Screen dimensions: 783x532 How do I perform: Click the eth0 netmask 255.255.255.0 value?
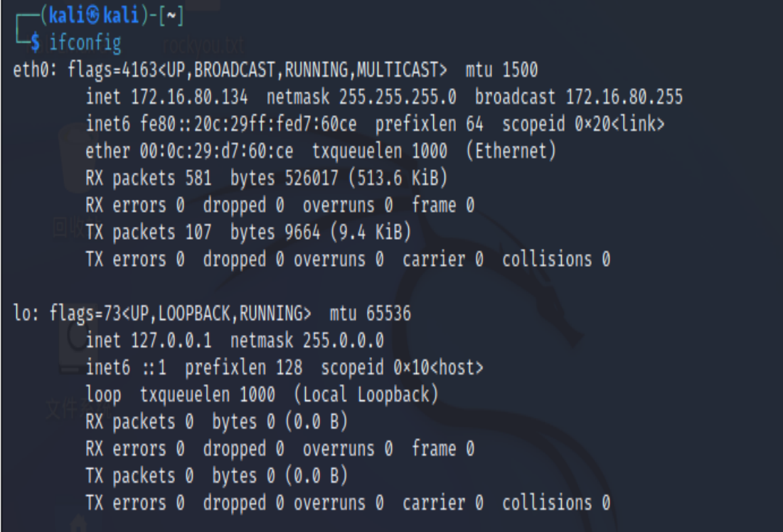398,97
